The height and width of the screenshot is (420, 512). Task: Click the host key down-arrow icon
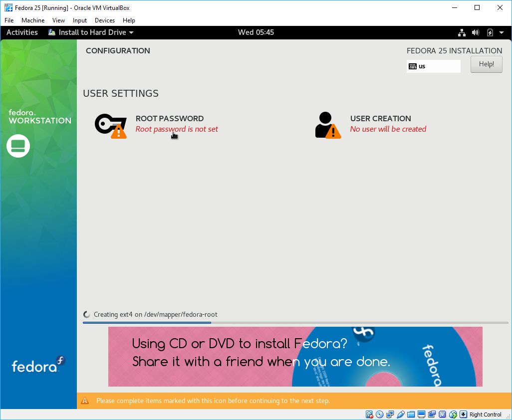[463, 415]
